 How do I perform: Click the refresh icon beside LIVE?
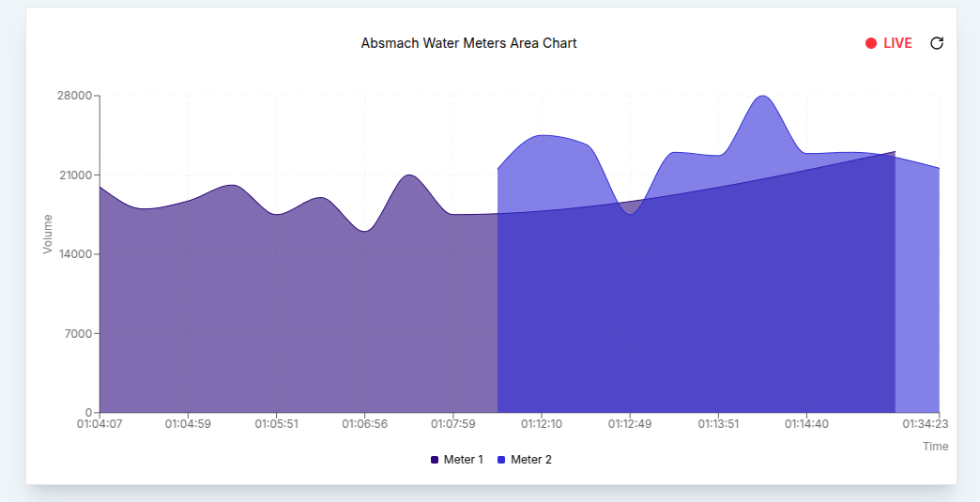click(x=936, y=43)
